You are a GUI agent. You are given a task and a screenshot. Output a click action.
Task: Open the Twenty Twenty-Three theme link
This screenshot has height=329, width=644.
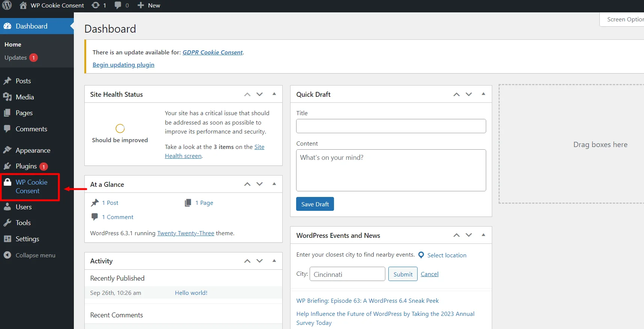pyautogui.click(x=186, y=233)
